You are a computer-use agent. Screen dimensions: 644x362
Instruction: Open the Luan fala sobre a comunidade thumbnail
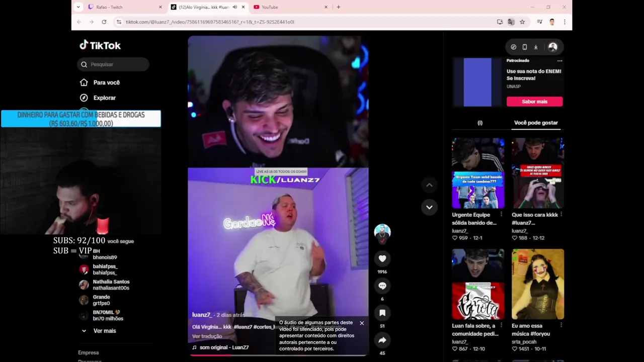tap(478, 284)
